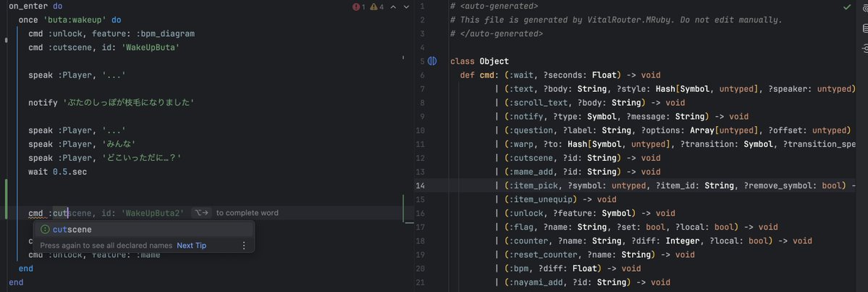Click the cutscene id 'WakeUpButa' string
The image size is (868, 292).
click(150, 47)
